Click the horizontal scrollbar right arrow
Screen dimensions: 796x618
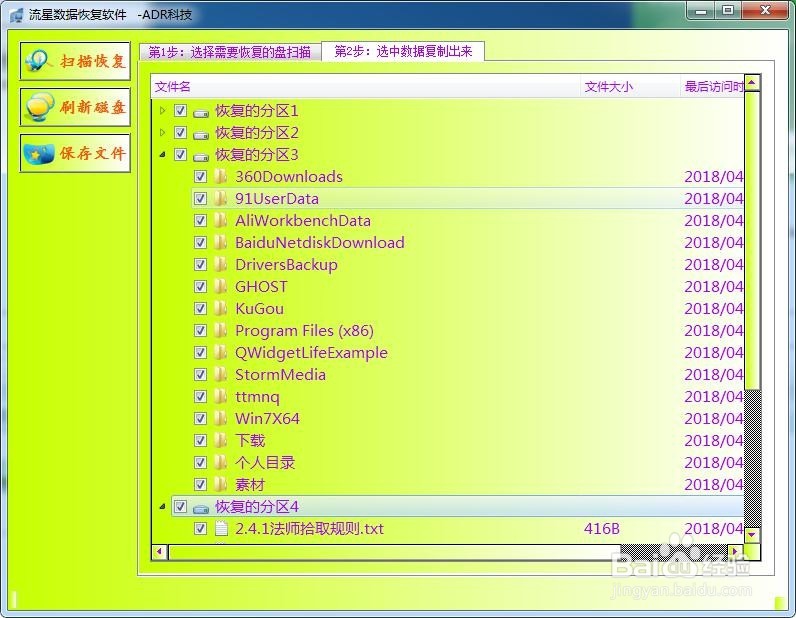[x=735, y=551]
